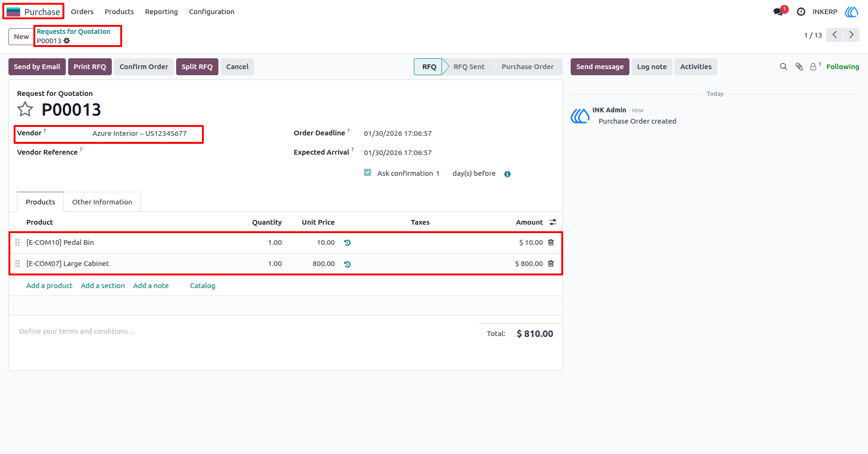868x454 pixels.
Task: Open attachments paperclip icon
Action: pos(799,67)
